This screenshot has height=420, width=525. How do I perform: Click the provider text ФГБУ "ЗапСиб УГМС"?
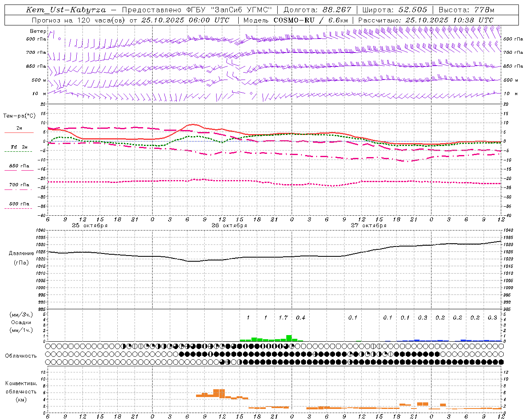coord(229,10)
